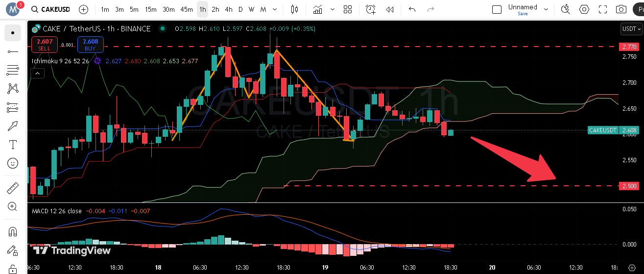Screen dimensions: 644x274
Task: Add a symbol to compare
Action: (84, 9)
